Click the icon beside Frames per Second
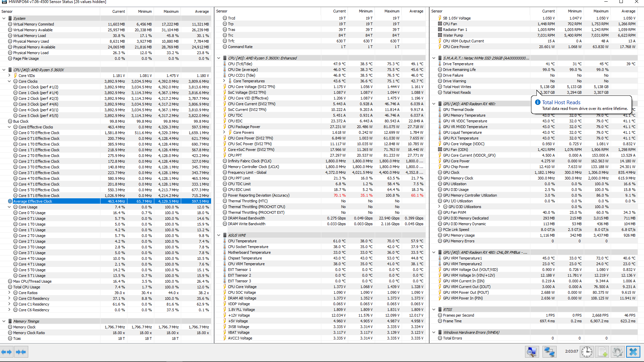Image resolution: width=644 pixels, height=362 pixels. pyautogui.click(x=440, y=315)
